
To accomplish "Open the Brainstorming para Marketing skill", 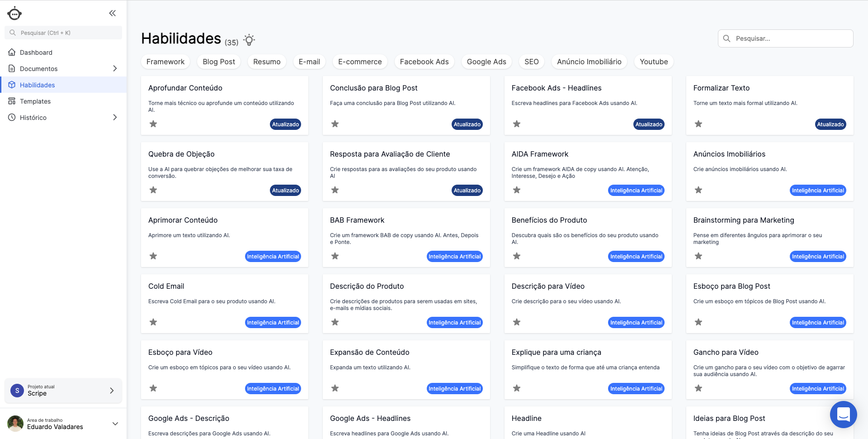I will pyautogui.click(x=744, y=220).
